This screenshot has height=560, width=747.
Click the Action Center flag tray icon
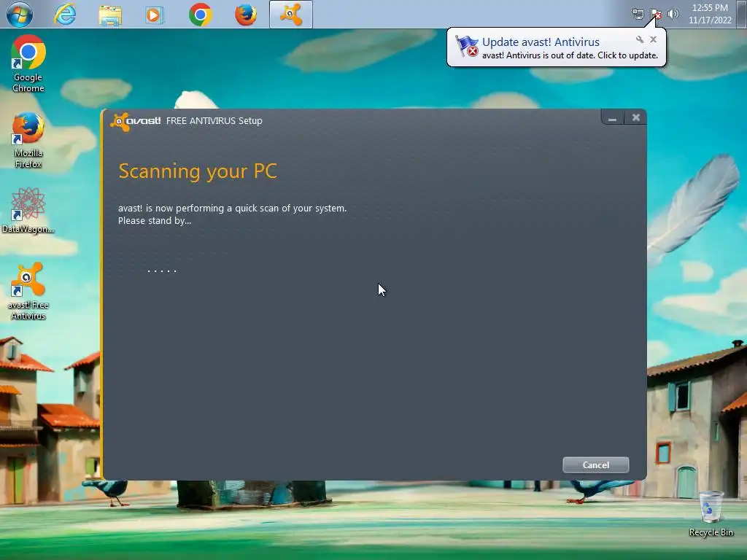656,14
